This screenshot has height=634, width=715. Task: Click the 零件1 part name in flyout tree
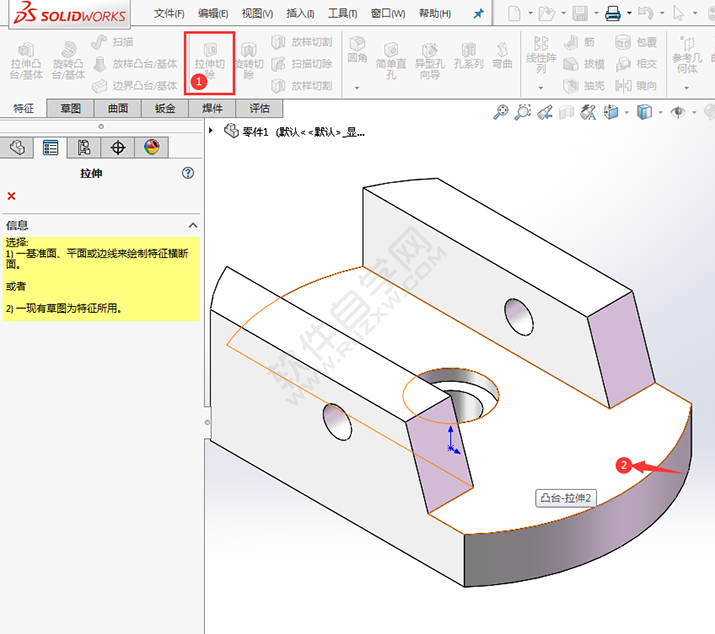point(255,132)
